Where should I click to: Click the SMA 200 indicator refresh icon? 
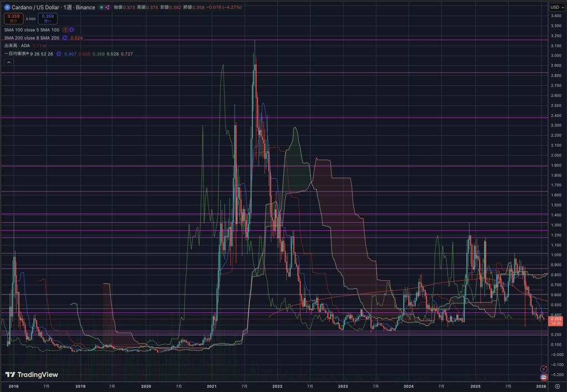65,37
